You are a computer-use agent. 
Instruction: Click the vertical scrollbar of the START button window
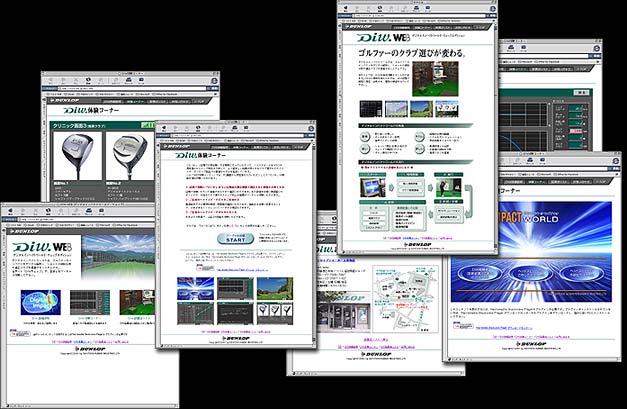(x=314, y=243)
